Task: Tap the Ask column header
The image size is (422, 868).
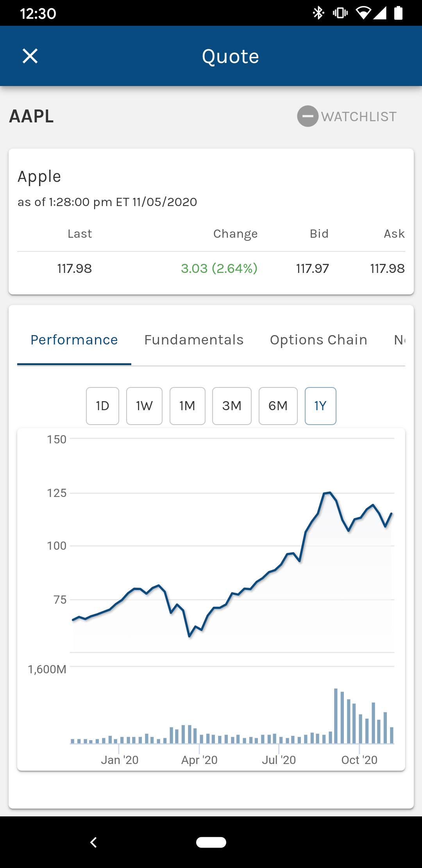Action: [x=394, y=234]
